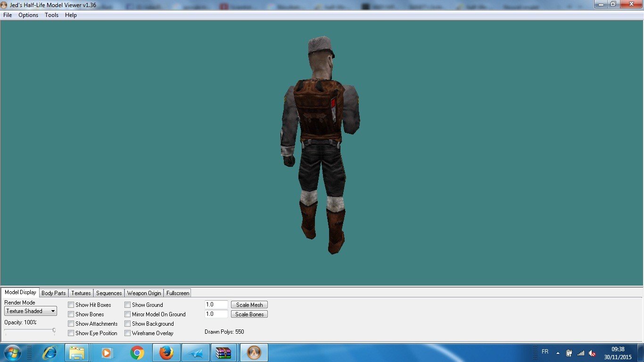The height and width of the screenshot is (362, 644).
Task: Click the Drawn Polys: 550 text
Action: point(224,332)
